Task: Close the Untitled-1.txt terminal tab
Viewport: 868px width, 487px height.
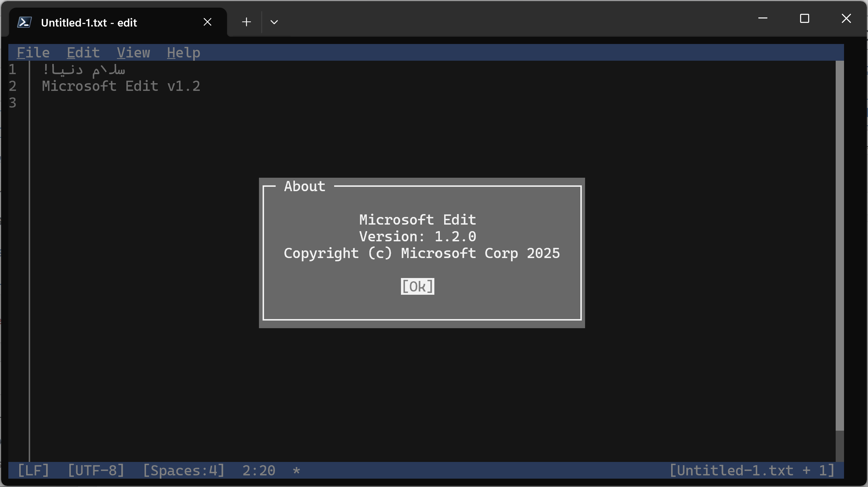Action: (x=207, y=22)
